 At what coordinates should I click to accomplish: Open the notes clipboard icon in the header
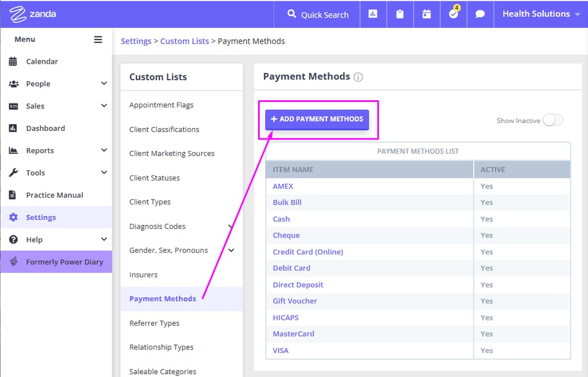coord(399,14)
